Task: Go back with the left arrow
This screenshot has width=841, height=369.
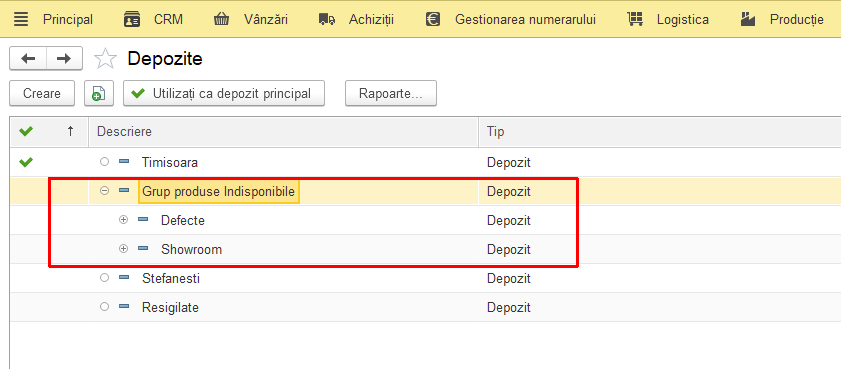Action: [x=28, y=58]
